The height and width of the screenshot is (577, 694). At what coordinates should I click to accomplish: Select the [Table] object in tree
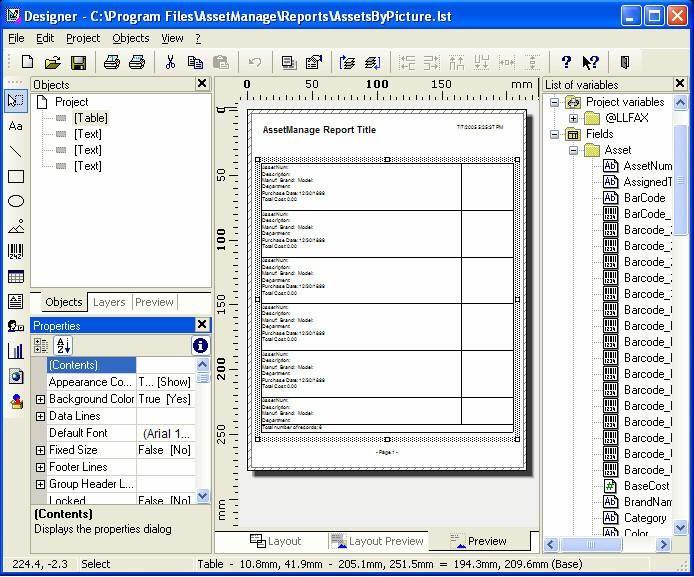91,118
